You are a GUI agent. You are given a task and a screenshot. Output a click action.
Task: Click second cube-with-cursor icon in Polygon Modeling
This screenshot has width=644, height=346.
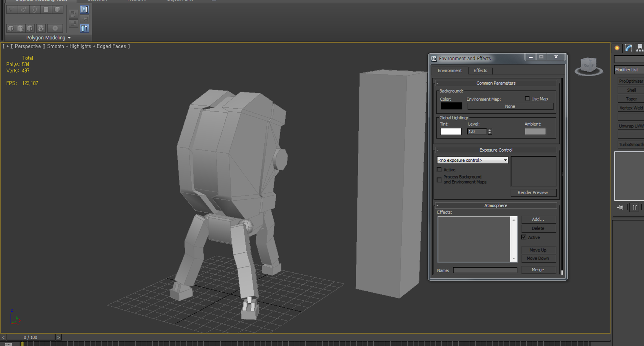pos(21,28)
